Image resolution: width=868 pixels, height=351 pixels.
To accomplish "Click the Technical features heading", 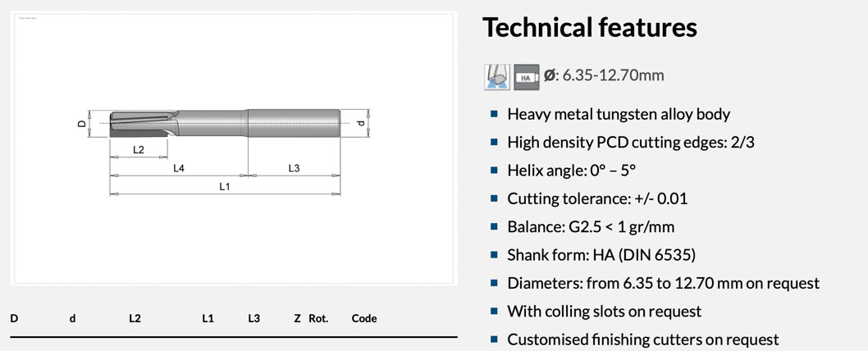I will coord(589,28).
